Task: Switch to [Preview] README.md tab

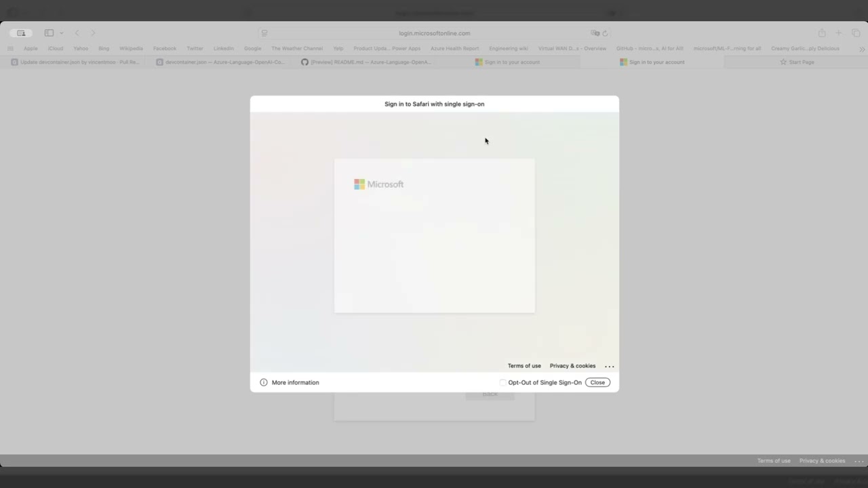Action: [x=366, y=62]
